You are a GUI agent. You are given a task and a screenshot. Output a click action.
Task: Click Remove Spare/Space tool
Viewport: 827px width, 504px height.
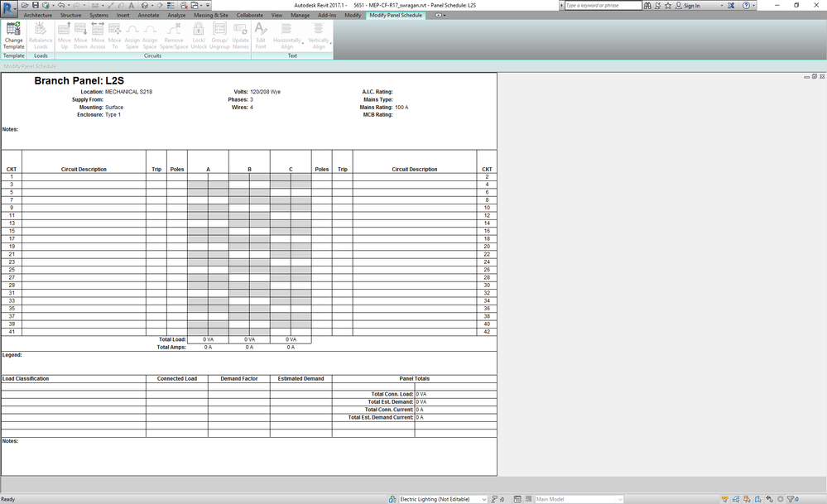(174, 36)
